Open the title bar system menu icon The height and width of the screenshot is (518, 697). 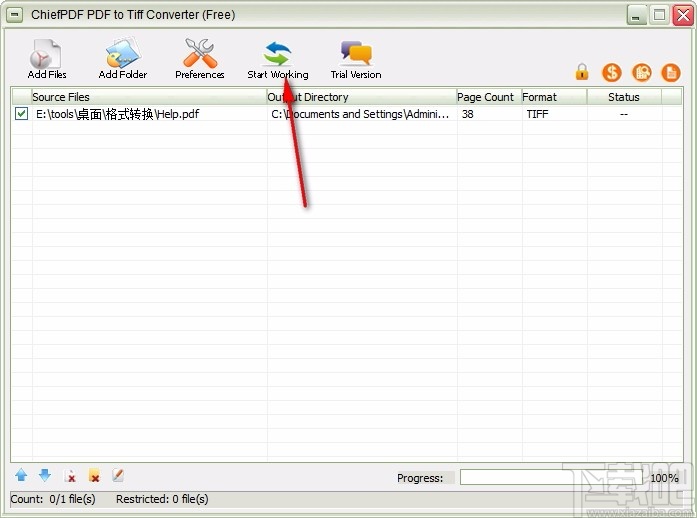pyautogui.click(x=14, y=15)
